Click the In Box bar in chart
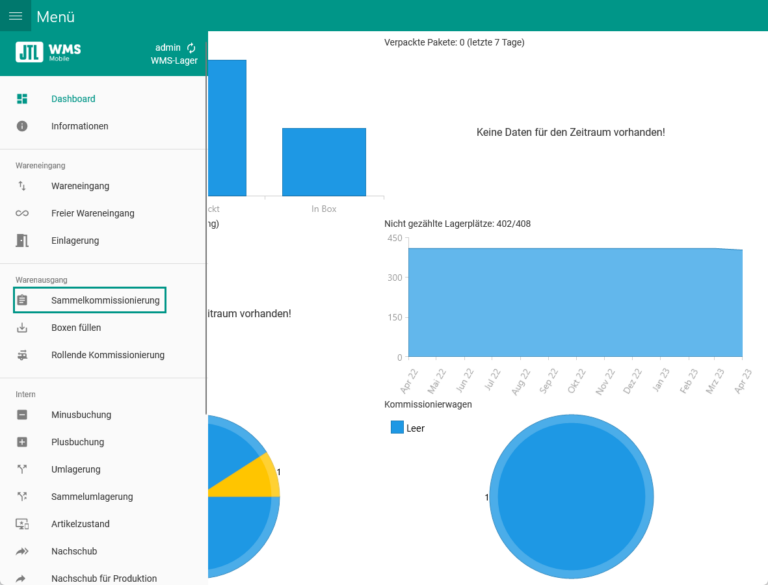 324,162
